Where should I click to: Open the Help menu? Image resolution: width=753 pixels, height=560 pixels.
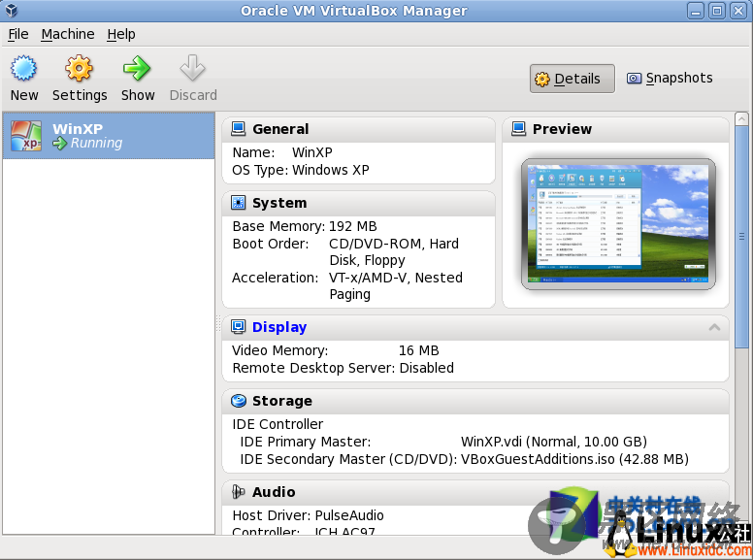[x=121, y=34]
